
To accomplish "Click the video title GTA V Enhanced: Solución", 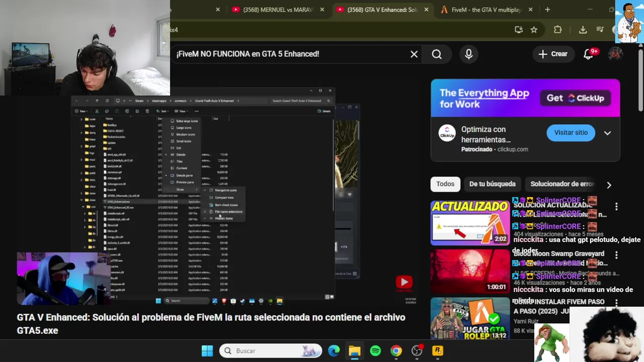I will 211,324.
